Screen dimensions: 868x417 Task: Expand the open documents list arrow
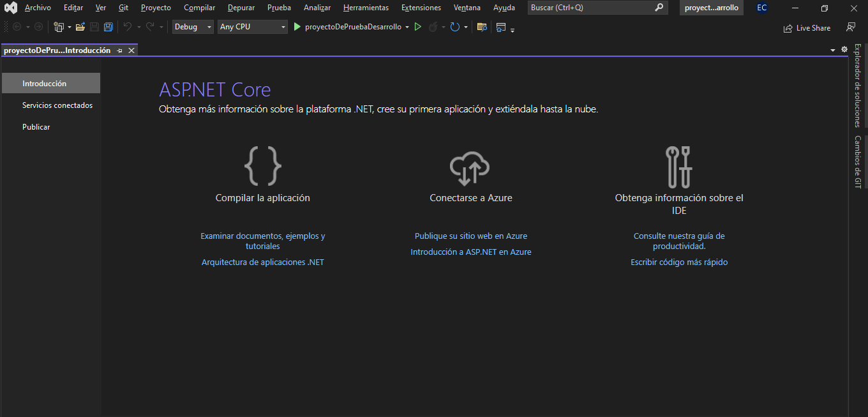833,50
